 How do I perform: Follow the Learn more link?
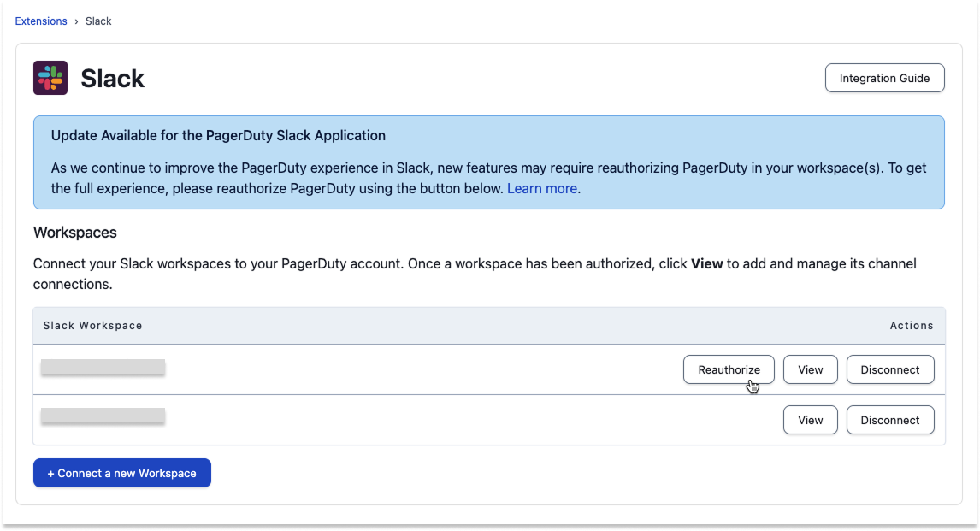click(x=542, y=189)
